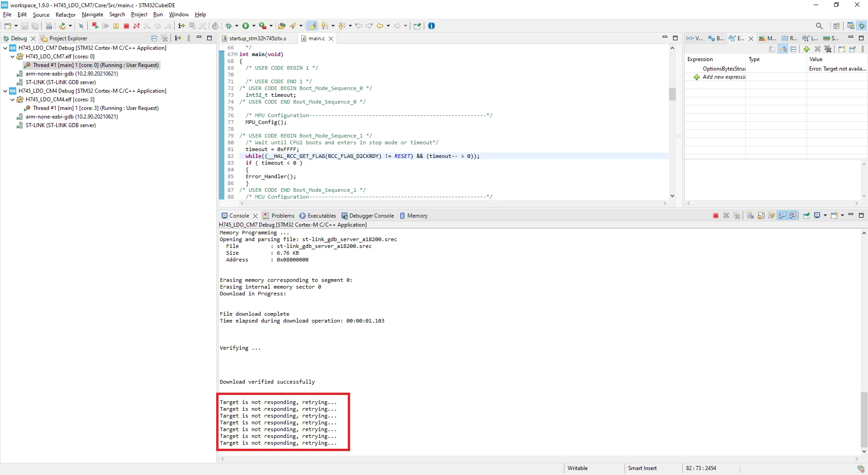
Task: Click the green Run launch icon
Action: (246, 26)
